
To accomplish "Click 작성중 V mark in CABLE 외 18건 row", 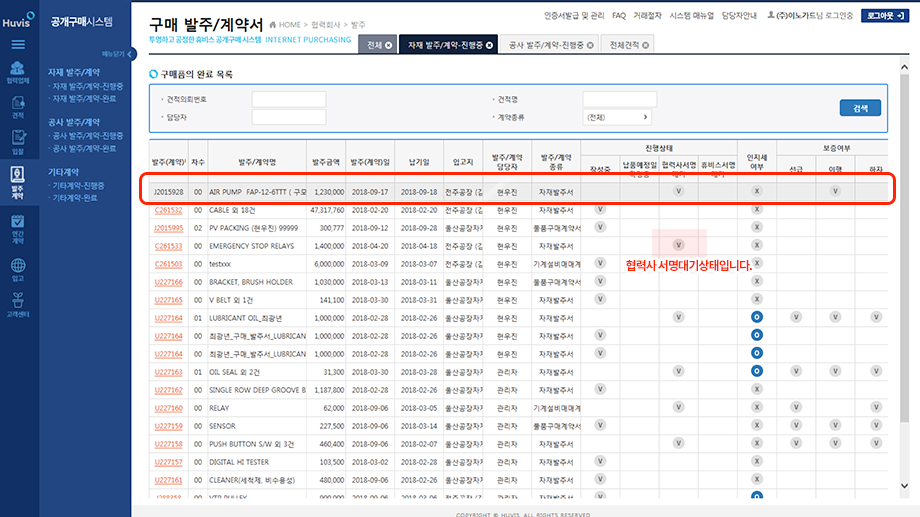I will coord(600,209).
